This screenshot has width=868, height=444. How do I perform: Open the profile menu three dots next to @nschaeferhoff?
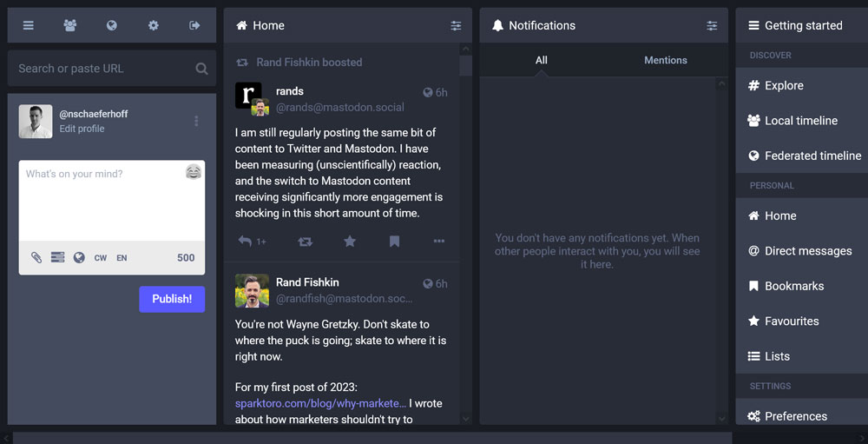click(x=196, y=121)
